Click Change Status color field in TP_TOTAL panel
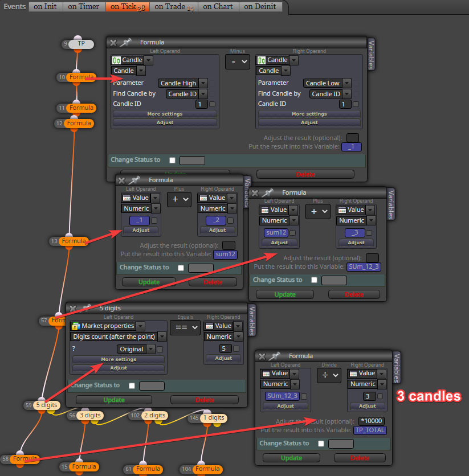Viewport: 469px width, 476px height. tap(341, 444)
